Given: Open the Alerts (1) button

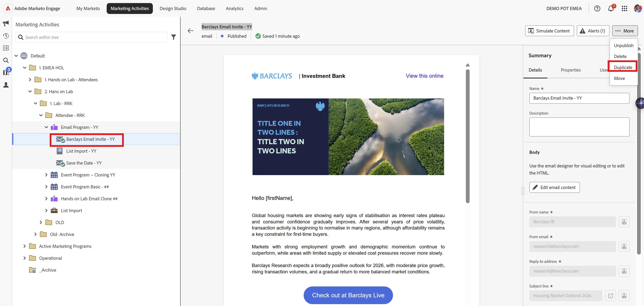Looking at the screenshot, I should (593, 31).
